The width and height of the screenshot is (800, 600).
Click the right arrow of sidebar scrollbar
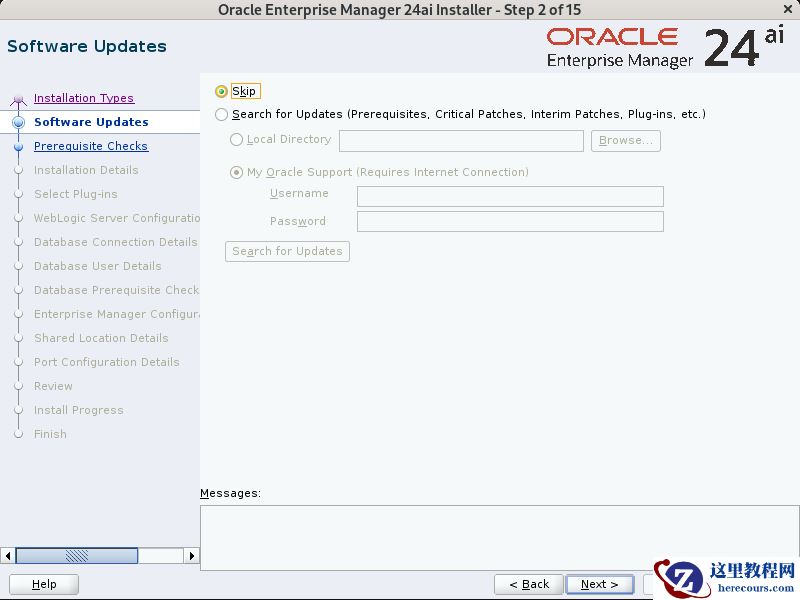[191, 556]
